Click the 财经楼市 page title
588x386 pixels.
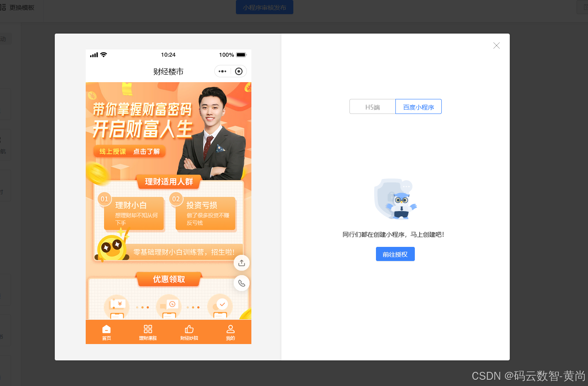168,72
